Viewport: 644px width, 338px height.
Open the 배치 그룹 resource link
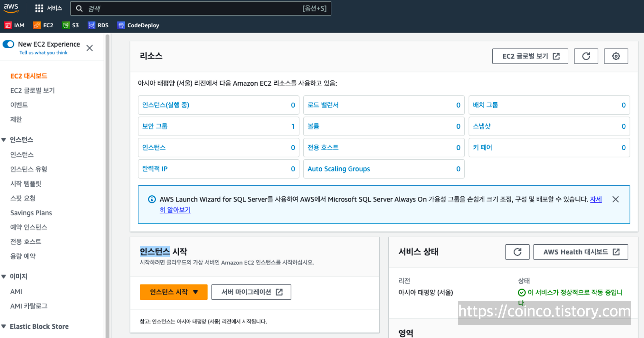[x=485, y=105]
